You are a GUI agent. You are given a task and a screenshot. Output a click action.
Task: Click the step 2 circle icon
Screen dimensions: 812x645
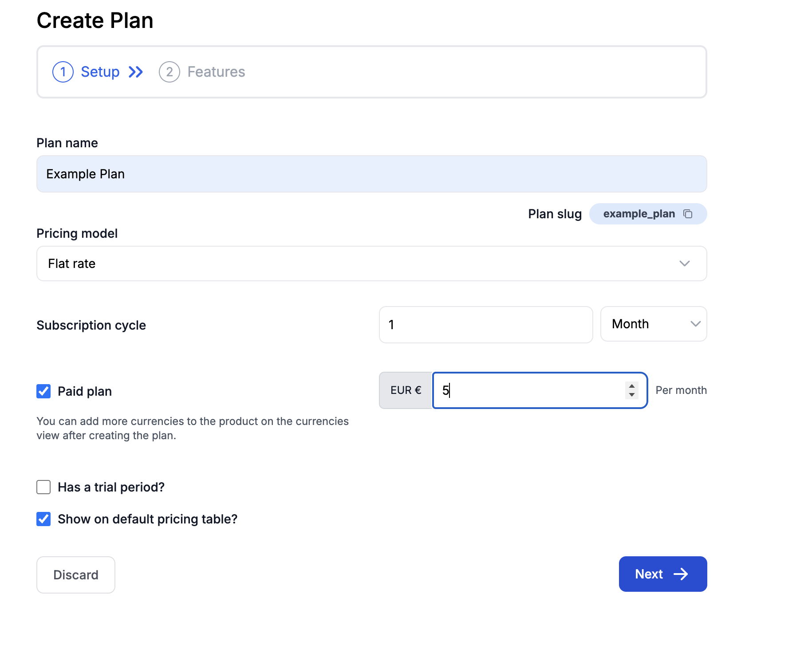[x=169, y=72]
